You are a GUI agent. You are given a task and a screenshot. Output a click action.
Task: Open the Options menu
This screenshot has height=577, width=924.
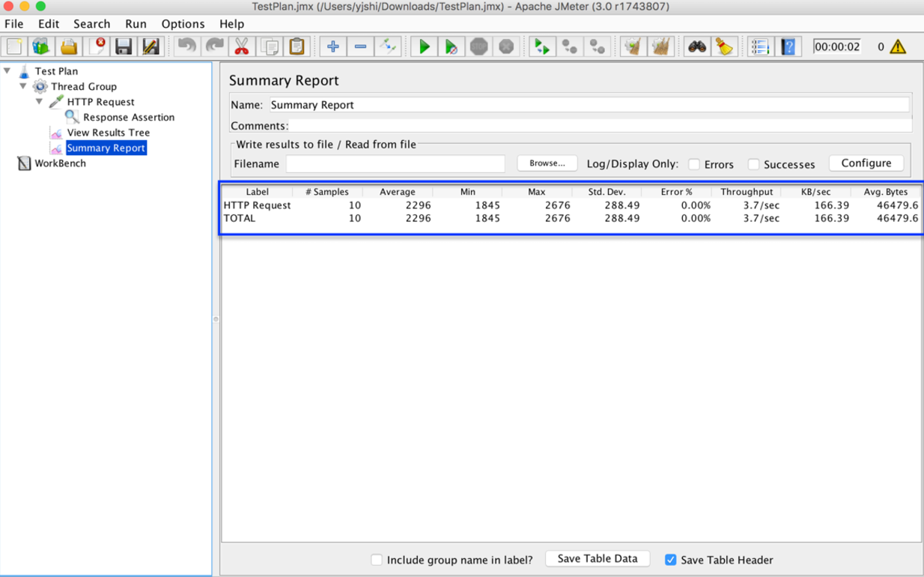point(183,24)
